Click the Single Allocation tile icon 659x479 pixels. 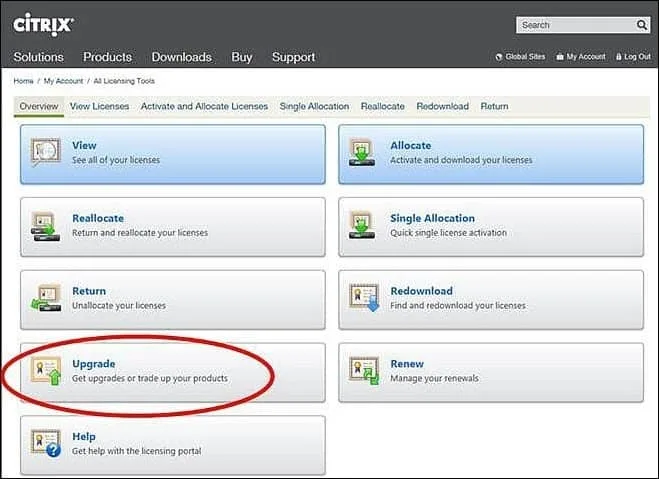(x=362, y=225)
